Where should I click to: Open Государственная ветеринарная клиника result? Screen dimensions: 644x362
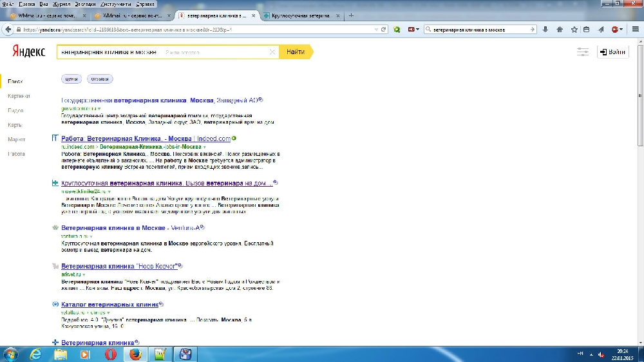[x=159, y=100]
